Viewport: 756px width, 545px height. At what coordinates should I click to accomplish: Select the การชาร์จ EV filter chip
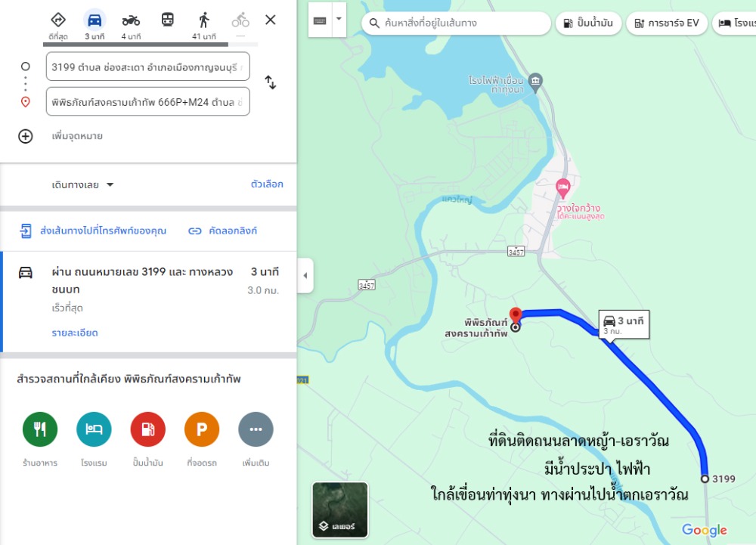click(x=666, y=23)
